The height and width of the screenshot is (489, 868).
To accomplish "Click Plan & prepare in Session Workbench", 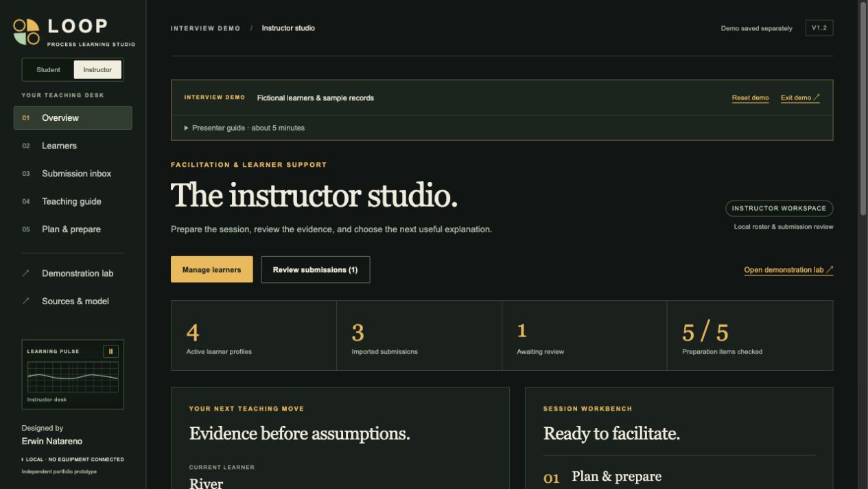I will (616, 477).
